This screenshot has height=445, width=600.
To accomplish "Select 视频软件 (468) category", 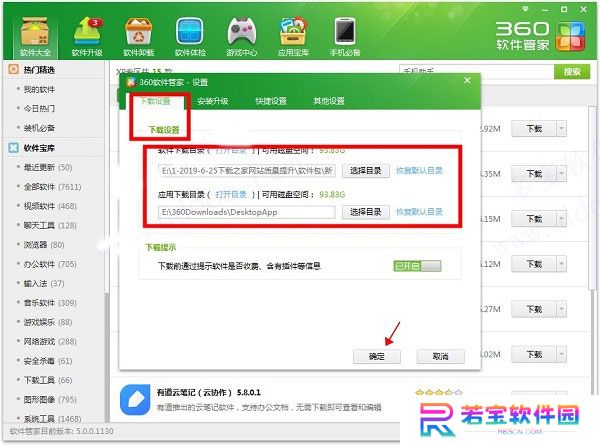I will [x=50, y=206].
